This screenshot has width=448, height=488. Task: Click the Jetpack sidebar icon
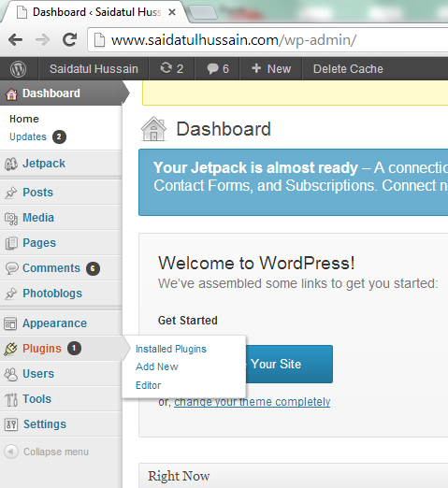pos(11,164)
